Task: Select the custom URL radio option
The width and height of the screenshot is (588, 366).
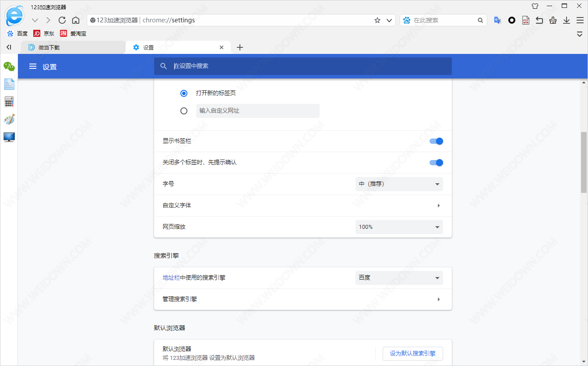Action: click(184, 111)
